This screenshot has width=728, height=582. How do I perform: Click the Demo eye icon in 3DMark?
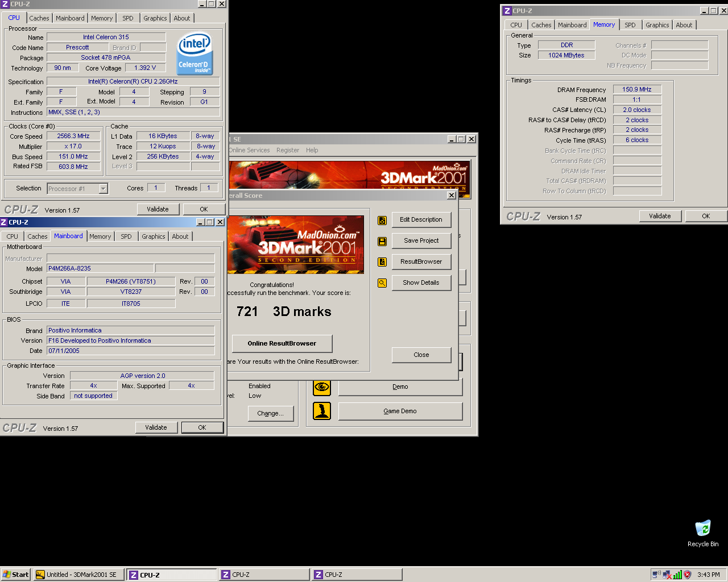click(322, 387)
